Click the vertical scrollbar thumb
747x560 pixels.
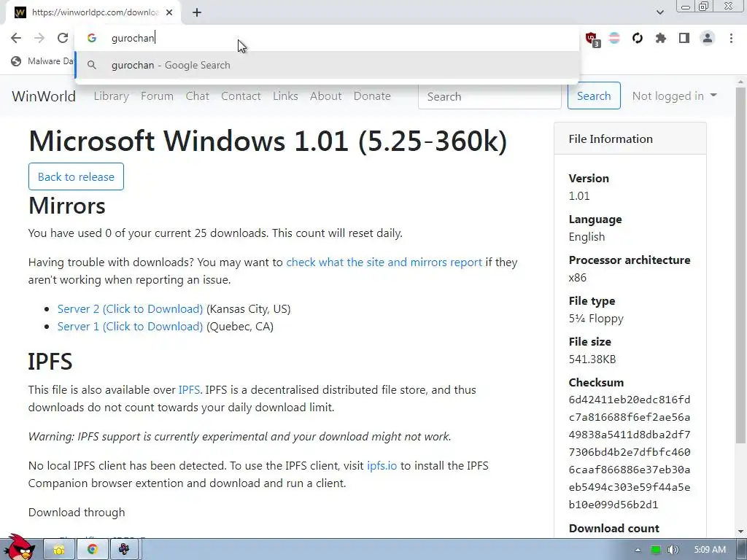coord(740,265)
